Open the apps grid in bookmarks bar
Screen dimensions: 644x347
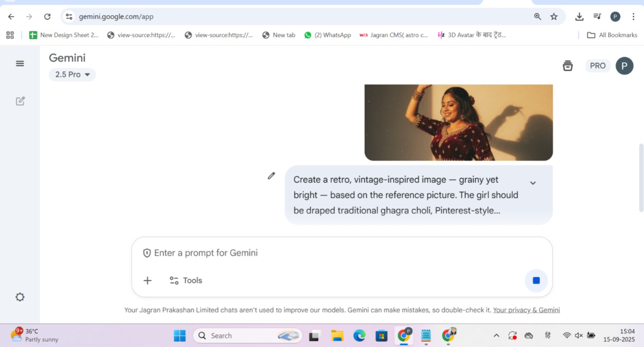pos(10,35)
